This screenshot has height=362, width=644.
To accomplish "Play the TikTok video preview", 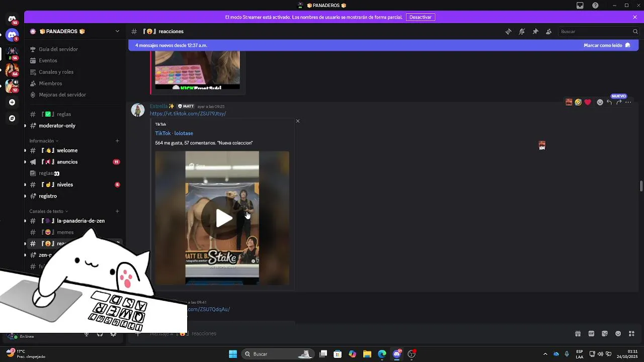I will (x=224, y=218).
